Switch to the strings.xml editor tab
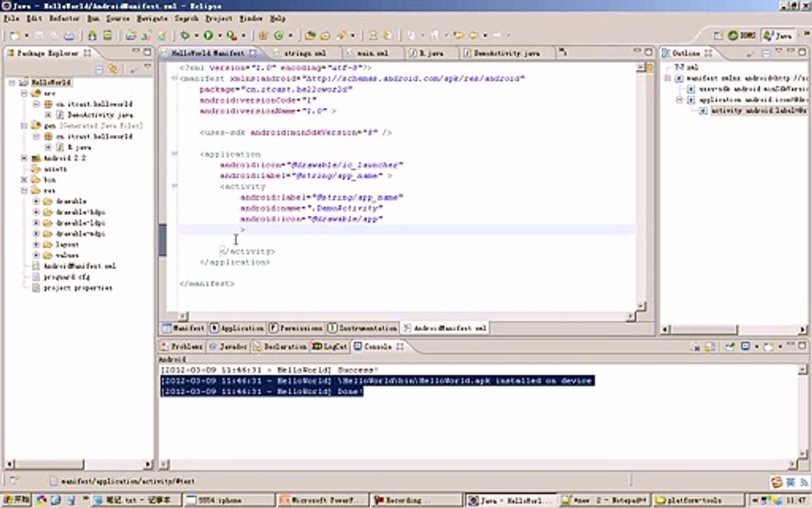 coord(304,53)
